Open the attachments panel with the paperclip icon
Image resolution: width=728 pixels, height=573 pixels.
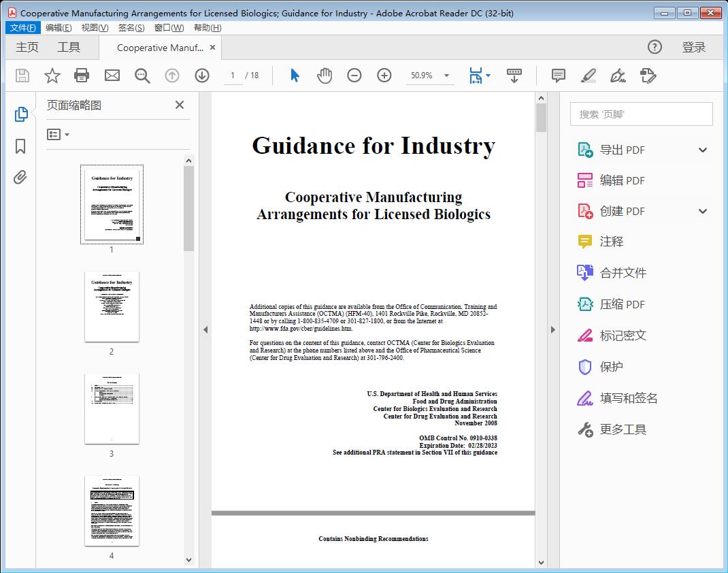pyautogui.click(x=20, y=177)
